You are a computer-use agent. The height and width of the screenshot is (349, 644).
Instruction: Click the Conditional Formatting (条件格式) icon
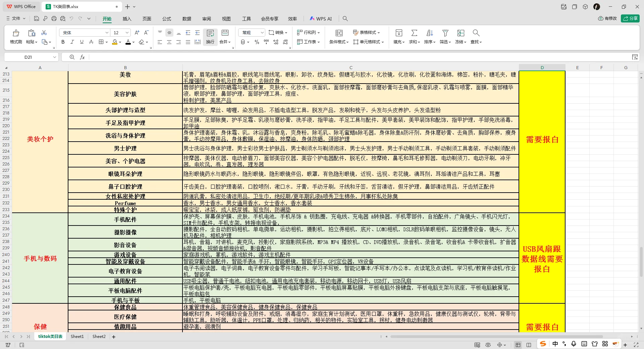pyautogui.click(x=339, y=33)
